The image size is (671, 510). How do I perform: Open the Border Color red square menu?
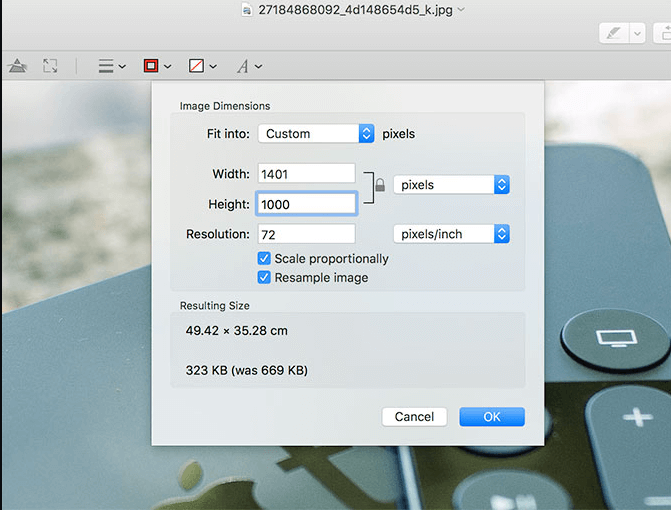coord(156,66)
